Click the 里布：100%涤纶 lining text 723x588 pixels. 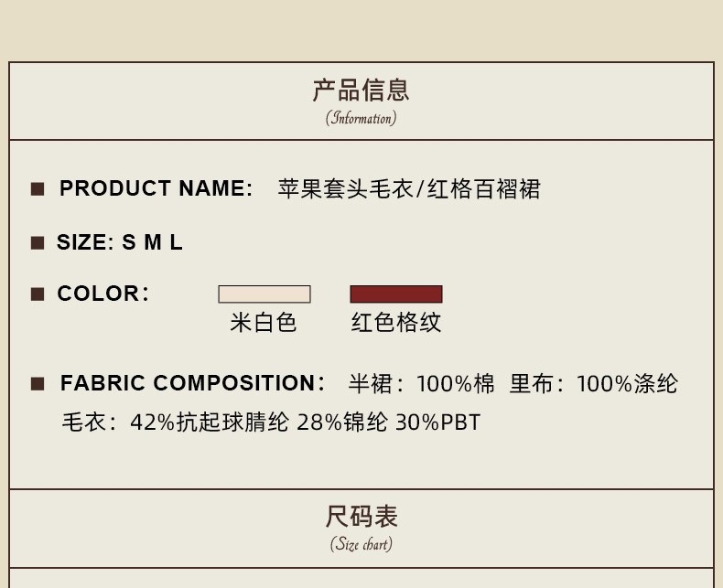tap(593, 384)
